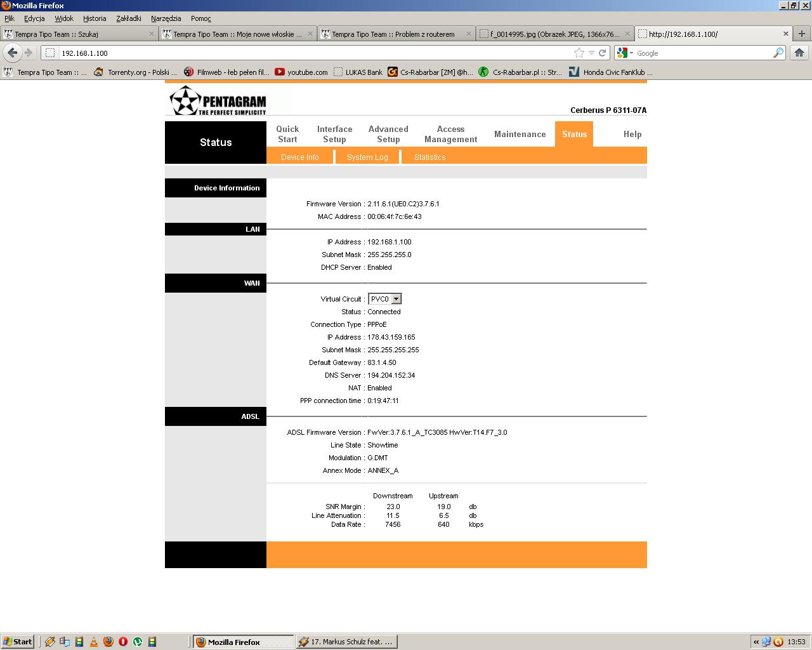The width and height of the screenshot is (812, 650).
Task: Switch to 'Tempra Tipo Team :: Szukaj' tab
Action: 79,34
